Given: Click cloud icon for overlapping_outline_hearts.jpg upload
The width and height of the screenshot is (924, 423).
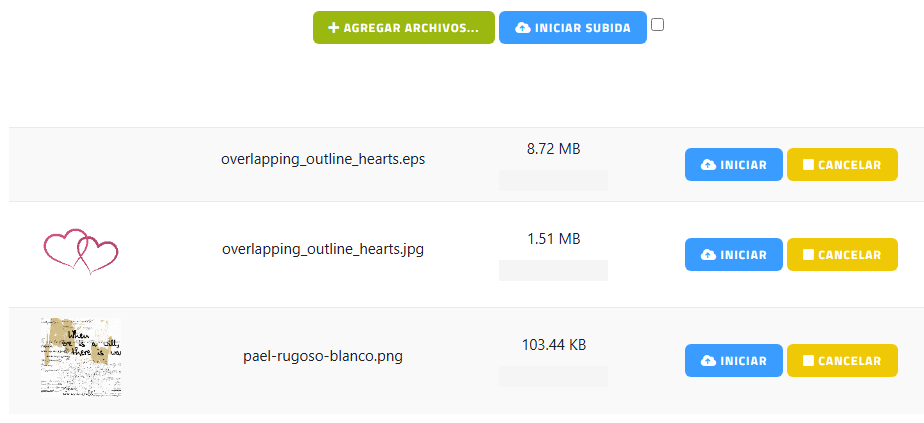Looking at the screenshot, I should [708, 255].
